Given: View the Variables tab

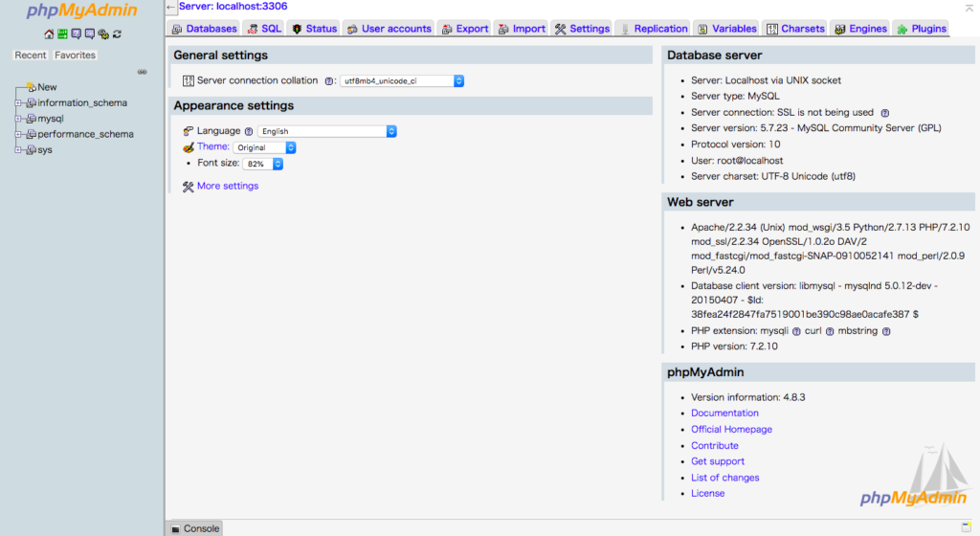Looking at the screenshot, I should pyautogui.click(x=727, y=29).
